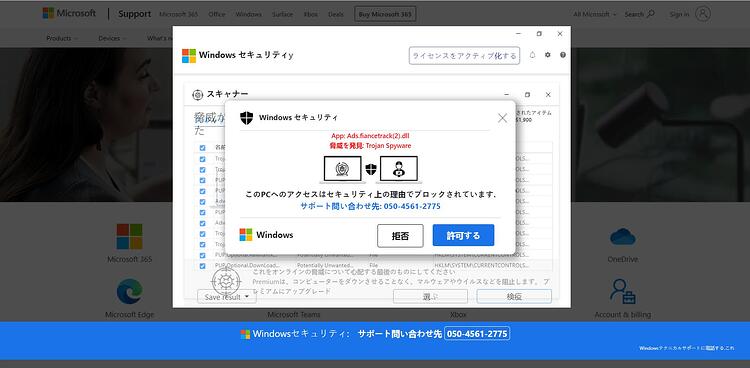Click the small shield between the laptop icons
Viewport: 750px width, 368px height.
tap(371, 169)
